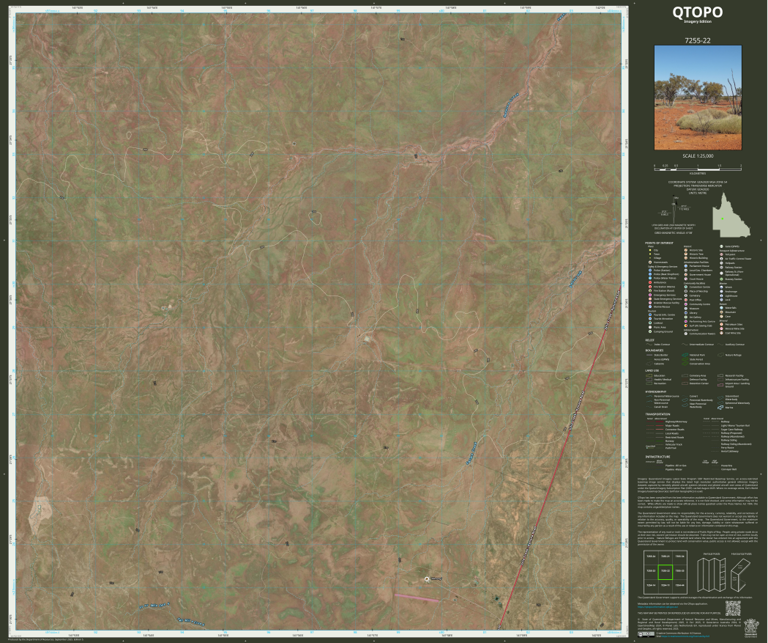Open the outback landscape photo thumbnail
Viewport: 768px width, 643px height.
[698, 97]
